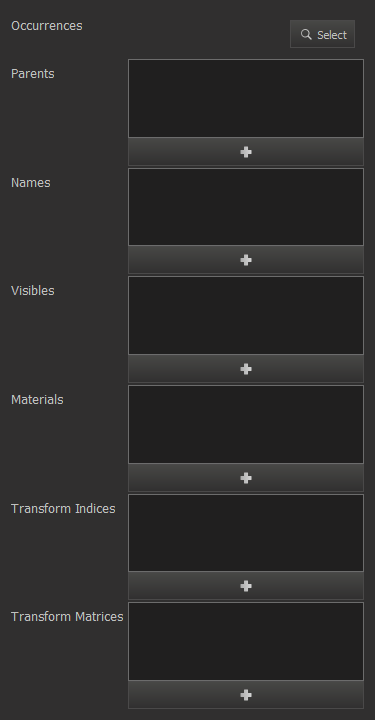Click inside the Parents list box
Screen dimensions: 375x720
click(246, 98)
